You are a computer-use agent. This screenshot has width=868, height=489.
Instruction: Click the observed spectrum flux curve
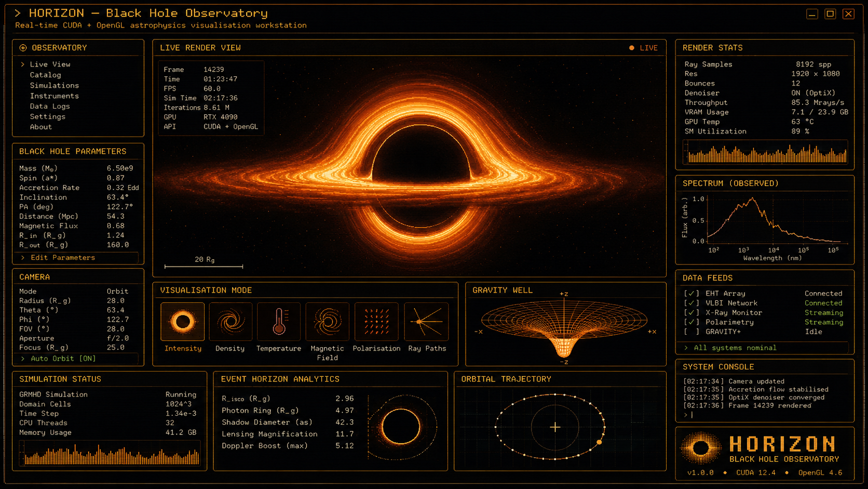(x=774, y=219)
